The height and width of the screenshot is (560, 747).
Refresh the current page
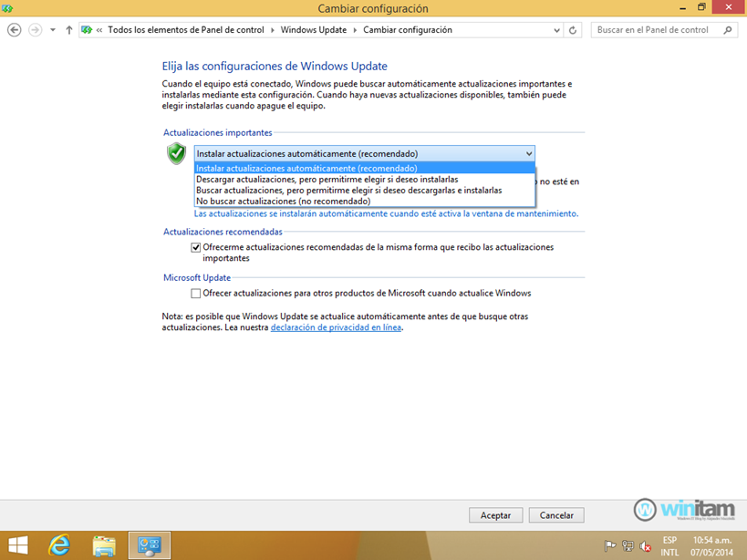573,29
